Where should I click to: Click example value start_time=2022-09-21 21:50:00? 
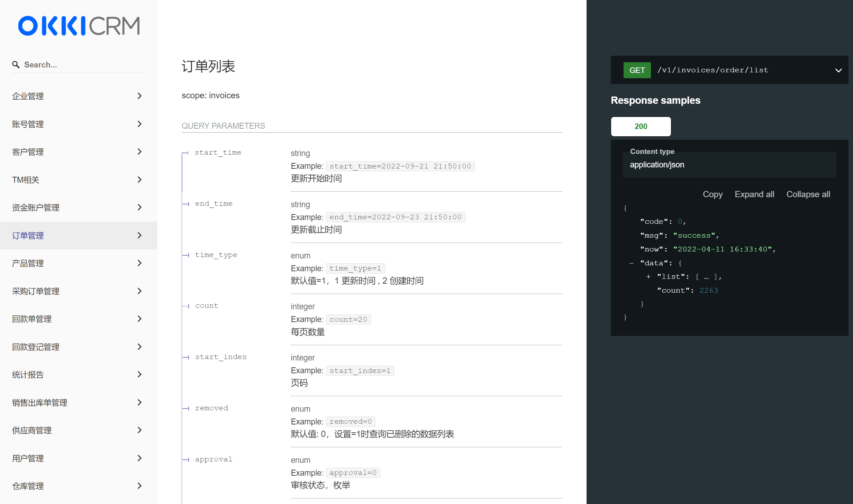400,166
